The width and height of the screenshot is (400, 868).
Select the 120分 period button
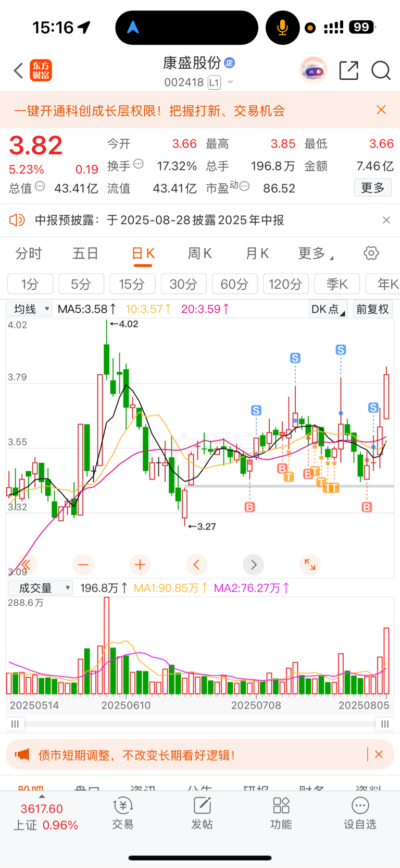pyautogui.click(x=286, y=284)
